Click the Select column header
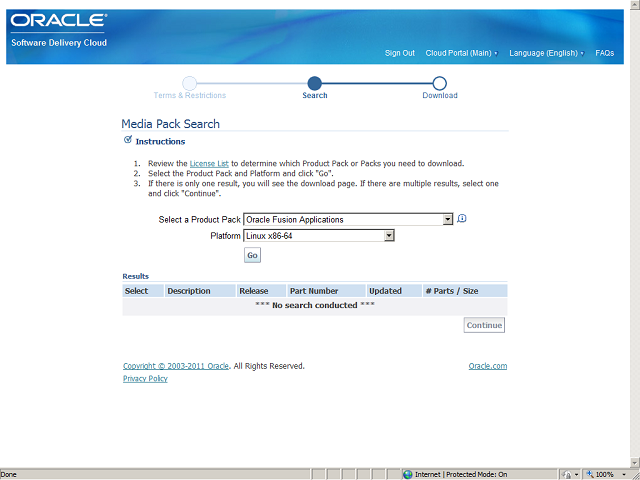Image resolution: width=640 pixels, height=480 pixels. tap(143, 291)
